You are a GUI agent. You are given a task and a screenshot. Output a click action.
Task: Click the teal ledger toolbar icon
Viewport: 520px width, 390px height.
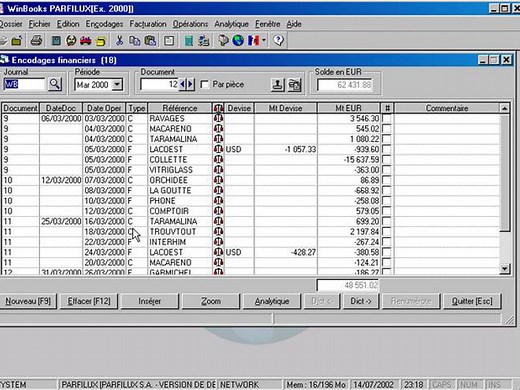tap(189, 41)
